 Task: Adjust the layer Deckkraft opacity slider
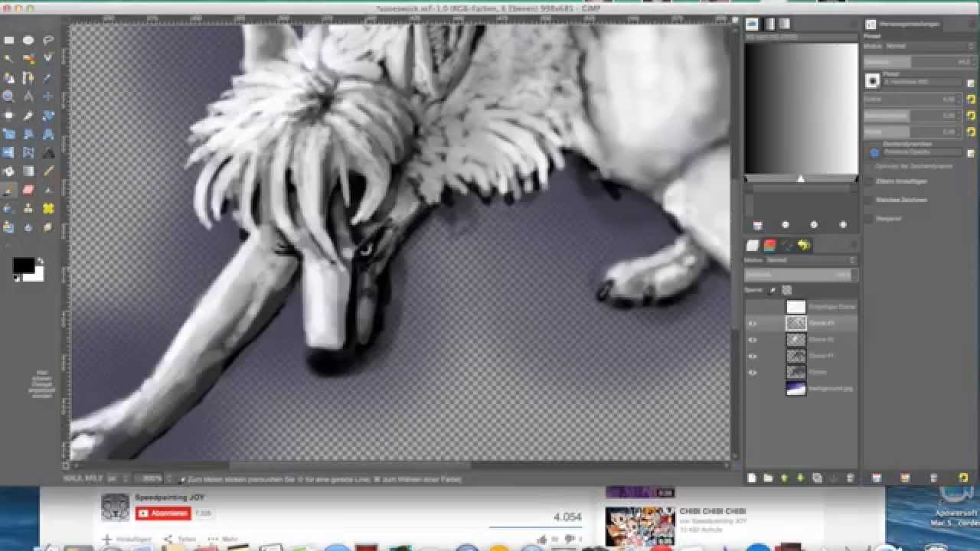800,274
